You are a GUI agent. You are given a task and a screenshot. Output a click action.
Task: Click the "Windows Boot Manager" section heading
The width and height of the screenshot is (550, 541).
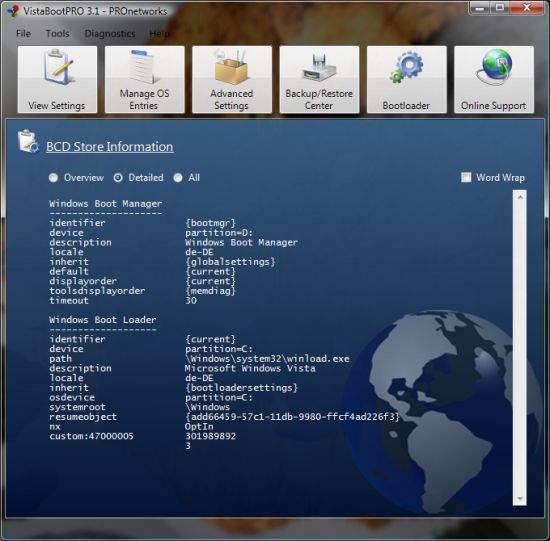106,203
